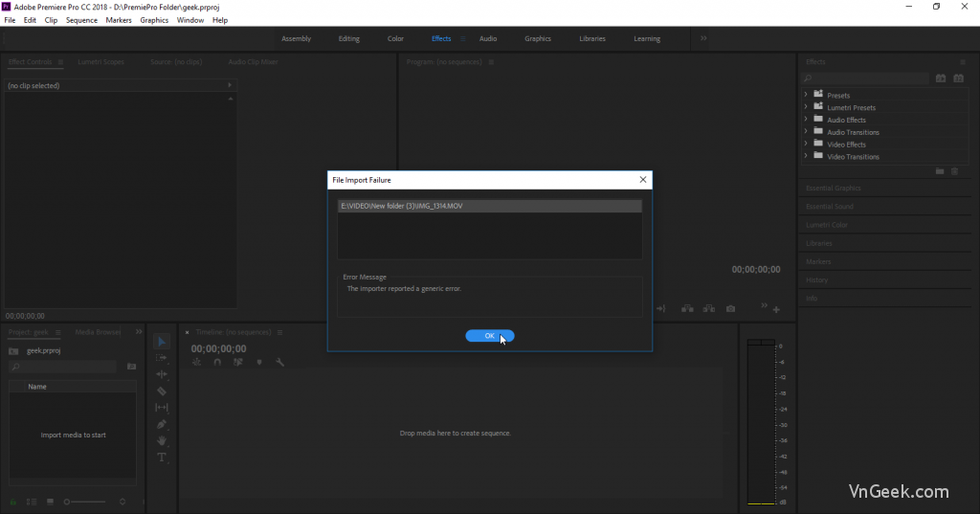This screenshot has width=980, height=514.
Task: Select the Pen tool
Action: pyautogui.click(x=161, y=424)
